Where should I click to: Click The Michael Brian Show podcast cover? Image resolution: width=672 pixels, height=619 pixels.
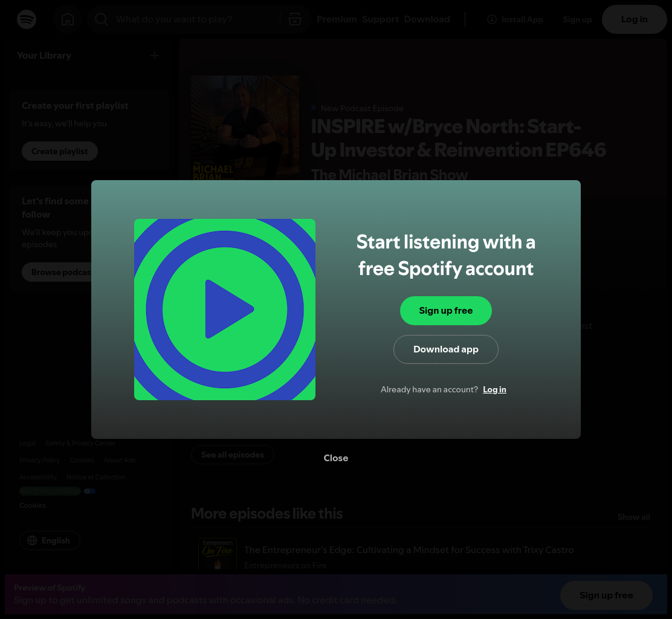245,128
